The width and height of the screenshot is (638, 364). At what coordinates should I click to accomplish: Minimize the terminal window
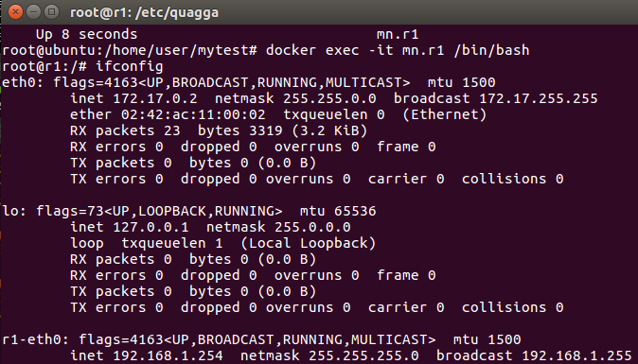[x=33, y=11]
